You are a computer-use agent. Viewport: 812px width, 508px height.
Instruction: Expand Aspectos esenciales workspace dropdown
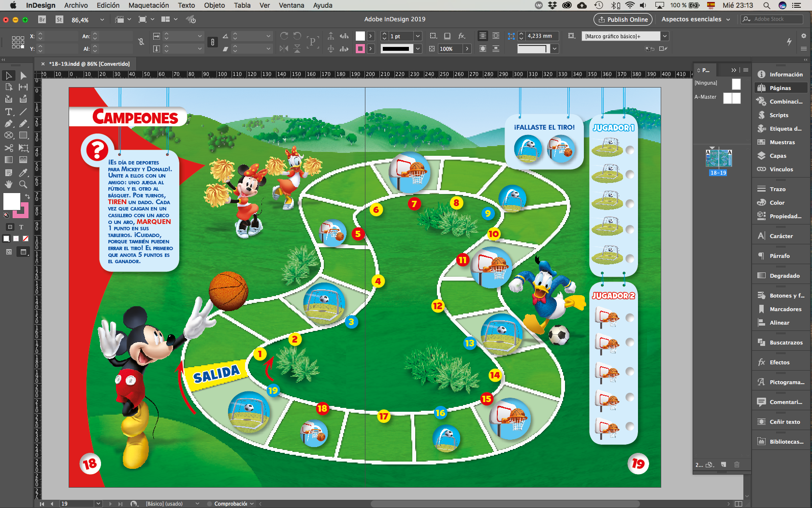coord(696,19)
